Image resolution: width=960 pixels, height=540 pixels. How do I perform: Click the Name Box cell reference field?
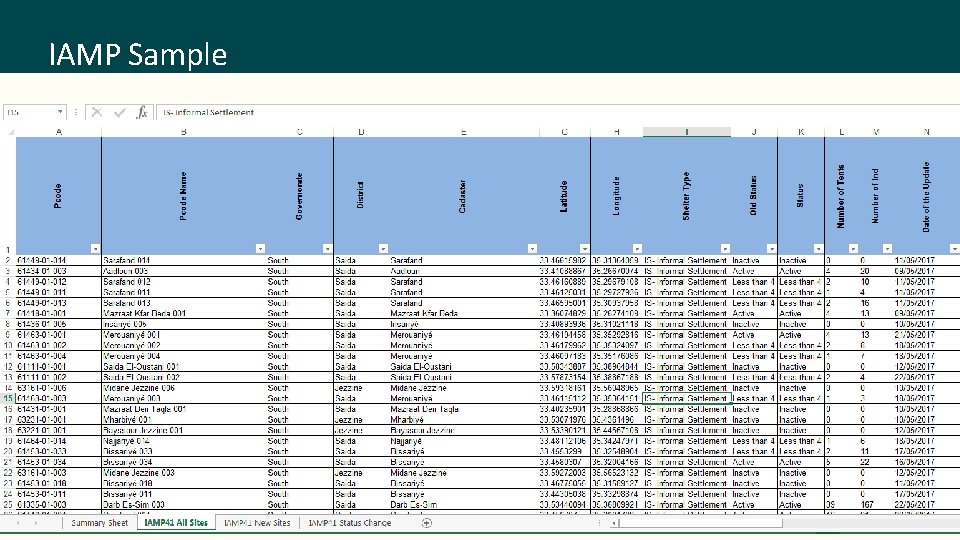(x=29, y=112)
